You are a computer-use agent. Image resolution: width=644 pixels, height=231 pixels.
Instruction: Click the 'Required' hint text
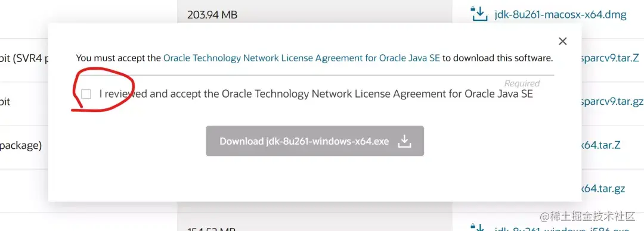click(x=522, y=84)
